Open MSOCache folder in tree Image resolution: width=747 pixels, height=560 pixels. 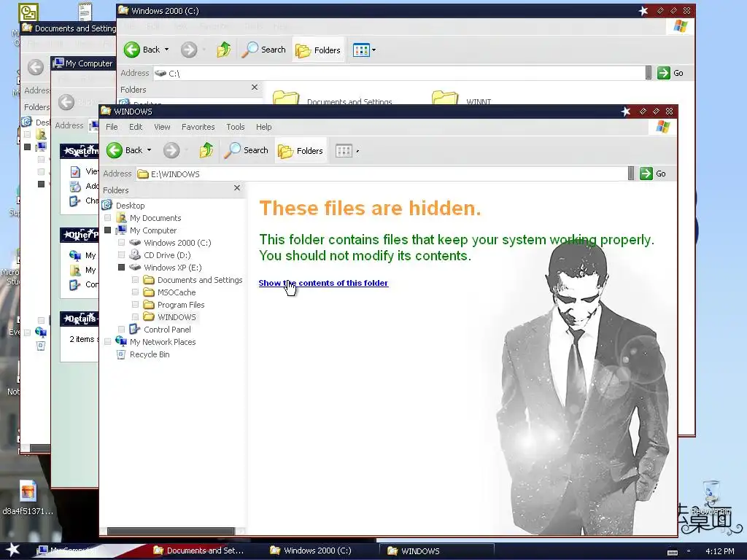tap(177, 292)
